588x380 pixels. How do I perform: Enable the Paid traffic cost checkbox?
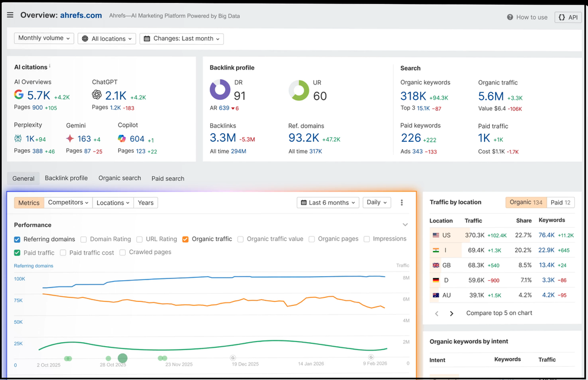63,253
